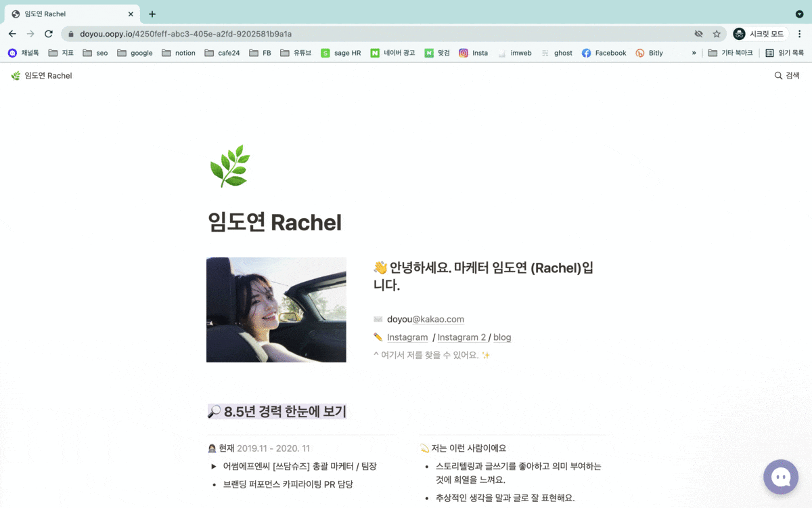Open the cafe24 bookmark folder
Image resolution: width=812 pixels, height=508 pixels.
222,53
